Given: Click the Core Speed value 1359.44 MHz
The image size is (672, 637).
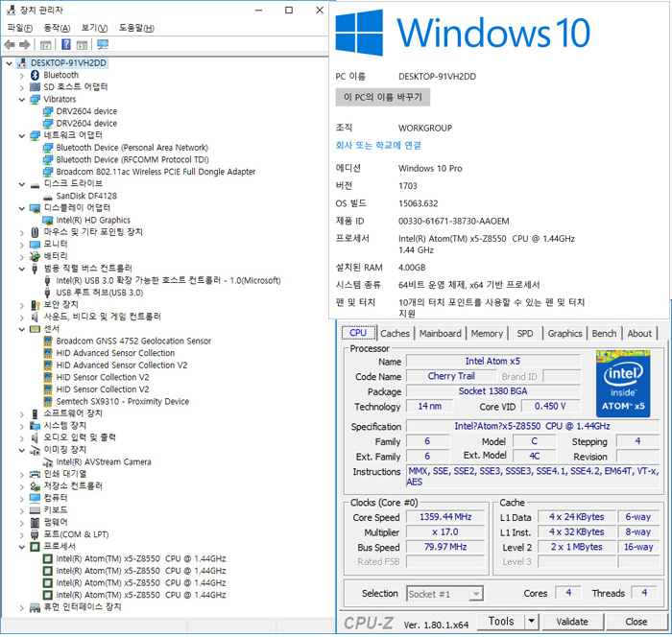Looking at the screenshot, I should point(445,517).
